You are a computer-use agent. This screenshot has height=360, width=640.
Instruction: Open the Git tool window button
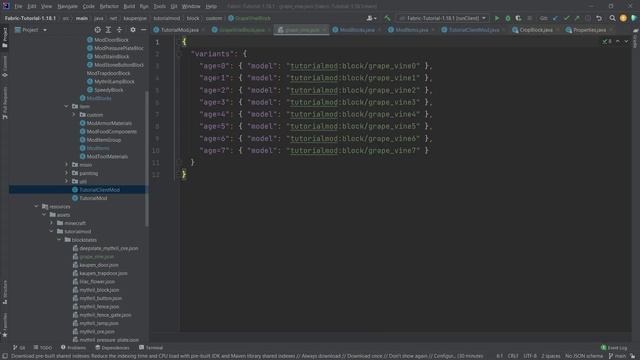click(x=19, y=348)
